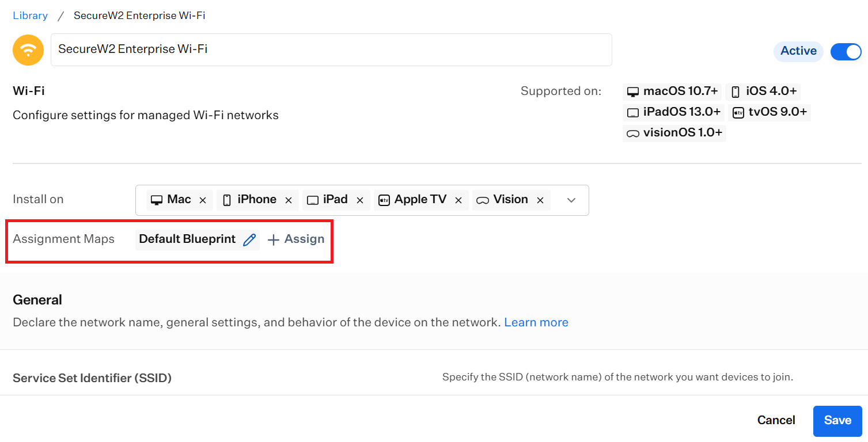Select the Default Blueprint chip

tap(187, 239)
